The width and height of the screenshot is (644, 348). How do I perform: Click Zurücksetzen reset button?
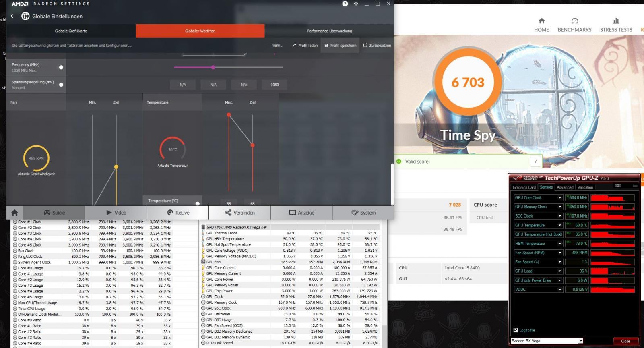[377, 46]
